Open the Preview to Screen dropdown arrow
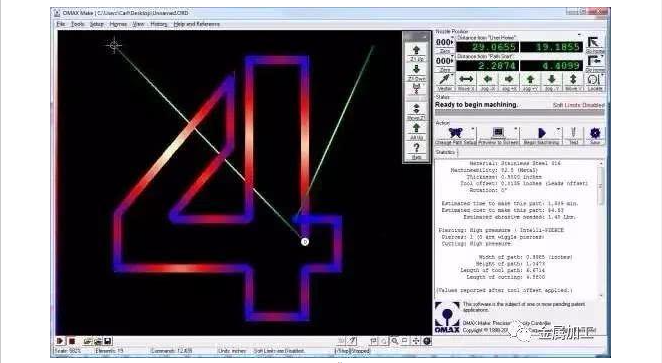This screenshot has height=363, width=662. click(516, 129)
